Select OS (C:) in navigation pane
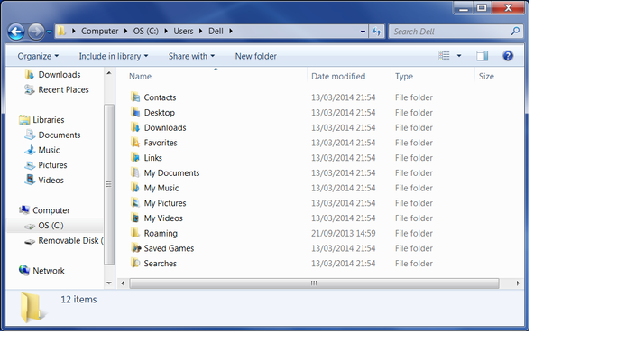Image resolution: width=644 pixels, height=362 pixels. [51, 226]
